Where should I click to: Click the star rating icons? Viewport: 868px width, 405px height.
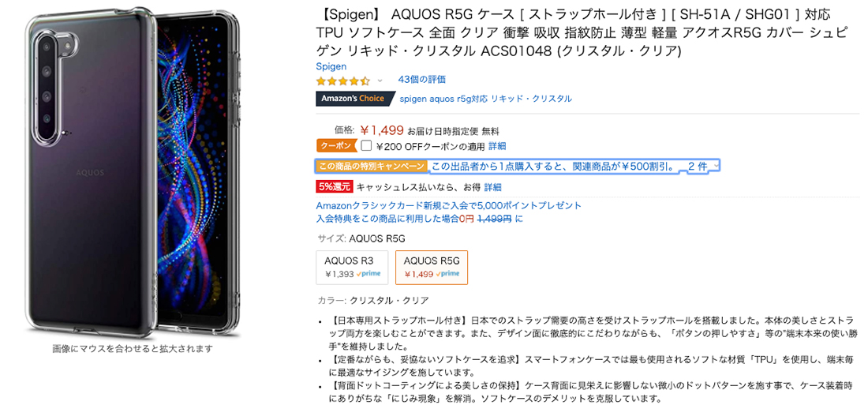pyautogui.click(x=342, y=81)
